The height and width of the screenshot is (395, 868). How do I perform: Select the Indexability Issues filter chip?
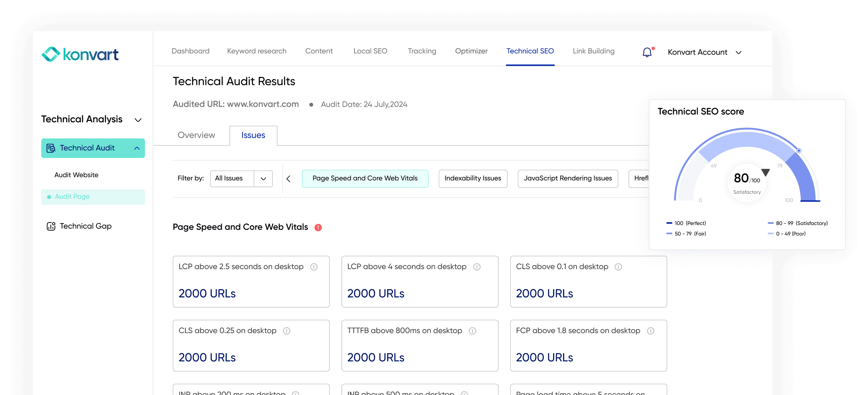(x=473, y=179)
